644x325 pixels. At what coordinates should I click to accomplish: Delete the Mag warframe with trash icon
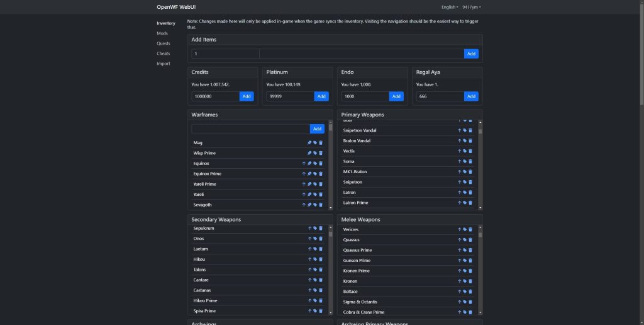point(321,143)
